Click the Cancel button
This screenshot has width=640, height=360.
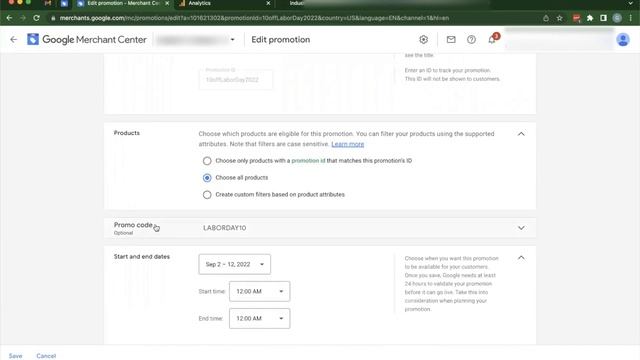click(46, 356)
